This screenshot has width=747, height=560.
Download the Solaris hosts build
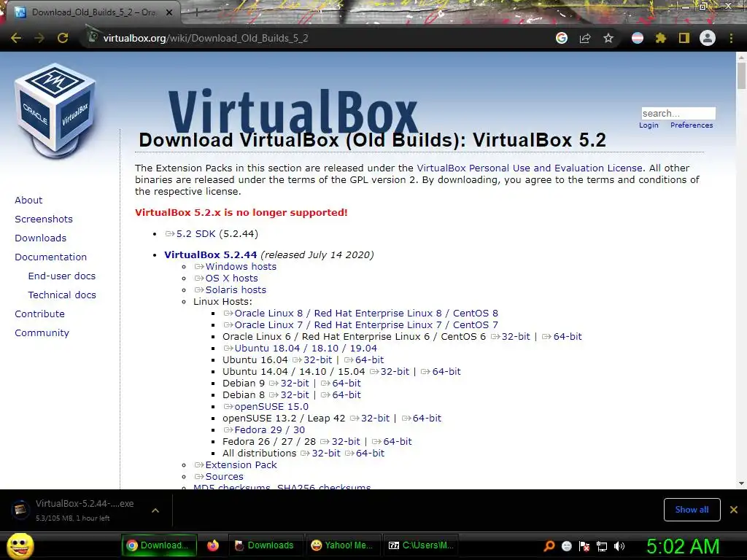pyautogui.click(x=236, y=290)
